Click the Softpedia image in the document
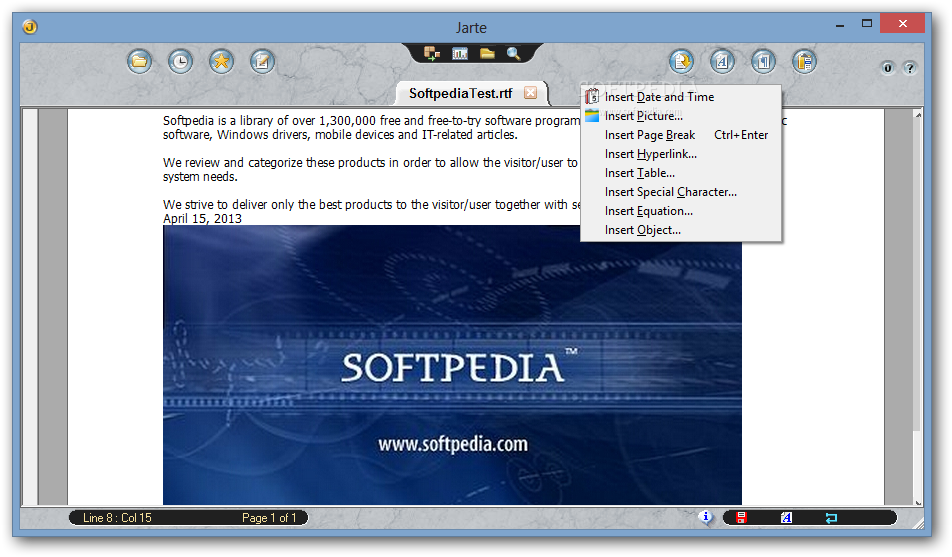 pyautogui.click(x=452, y=364)
